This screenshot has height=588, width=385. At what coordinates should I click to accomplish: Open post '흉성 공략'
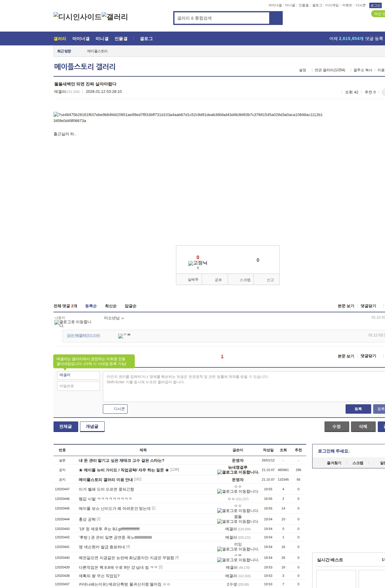pyautogui.click(x=87, y=519)
